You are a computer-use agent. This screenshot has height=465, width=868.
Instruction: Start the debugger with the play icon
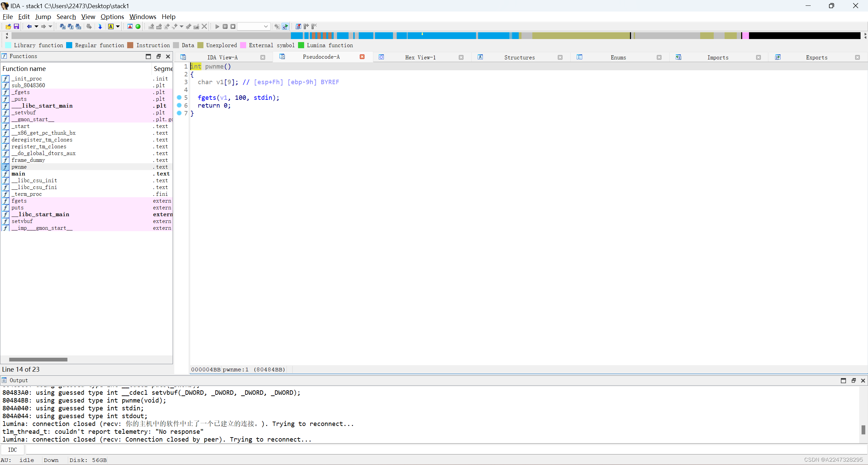[x=217, y=26]
